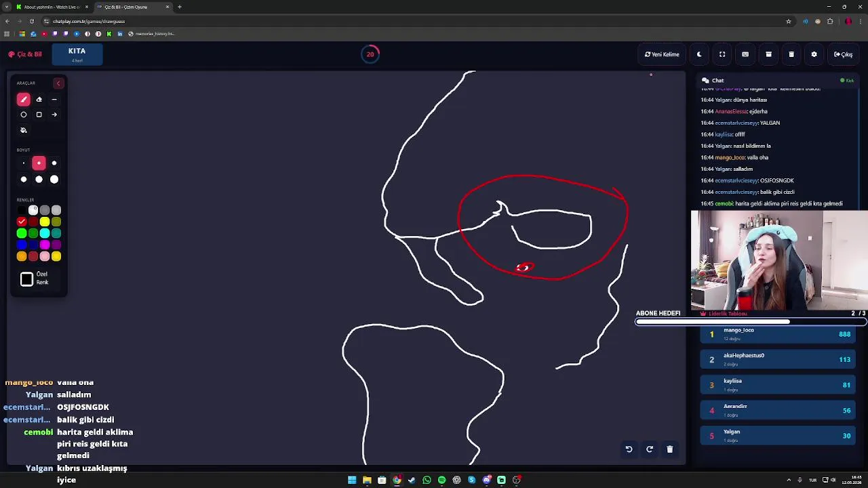Screen dimensions: 868x488
Task: Pick the magenta color swatch
Action: (45, 245)
